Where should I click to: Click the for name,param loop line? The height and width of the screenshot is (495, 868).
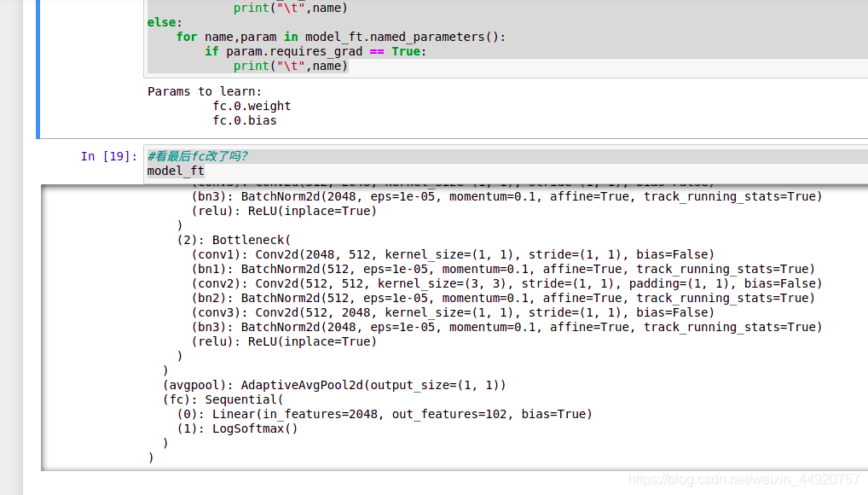click(340, 37)
